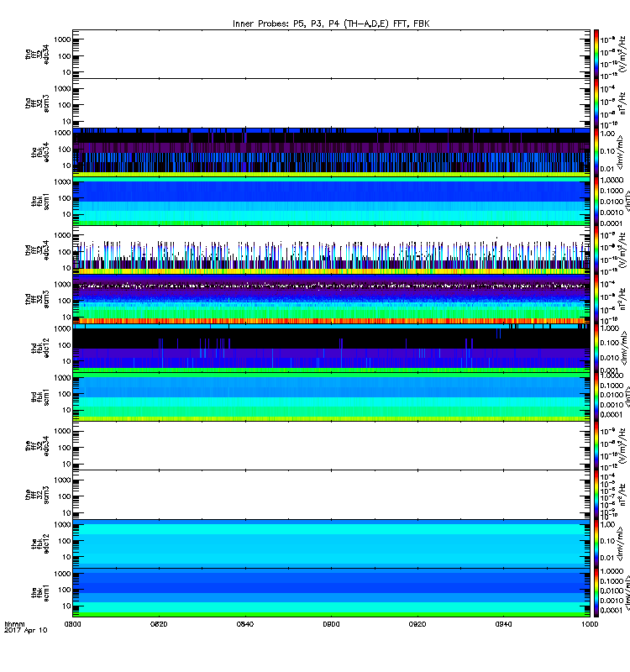Click the color bar of the fff edc34 panel
The width and height of the screenshot is (630, 672).
point(596,446)
